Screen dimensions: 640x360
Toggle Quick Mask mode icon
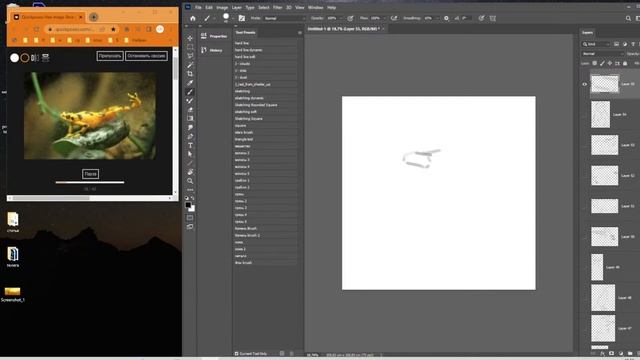pyautogui.click(x=190, y=218)
